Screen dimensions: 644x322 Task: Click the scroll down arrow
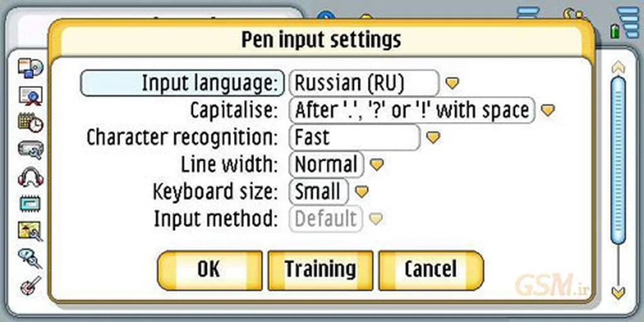click(x=619, y=292)
